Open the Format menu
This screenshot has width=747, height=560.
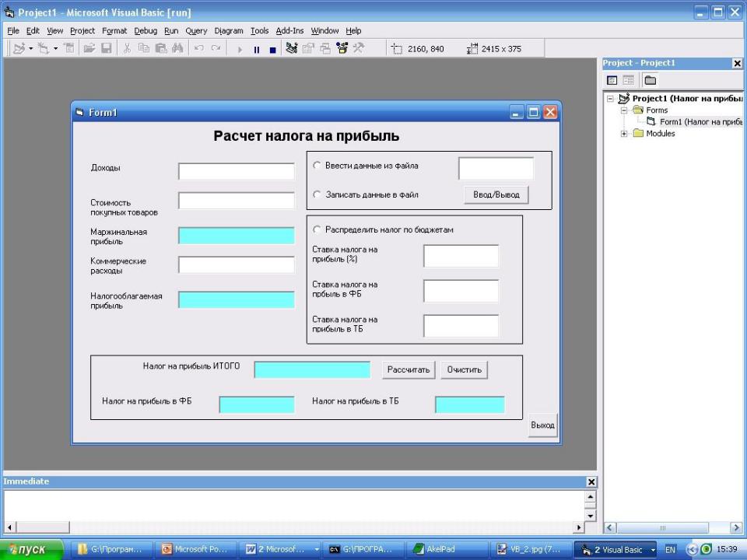tap(114, 31)
